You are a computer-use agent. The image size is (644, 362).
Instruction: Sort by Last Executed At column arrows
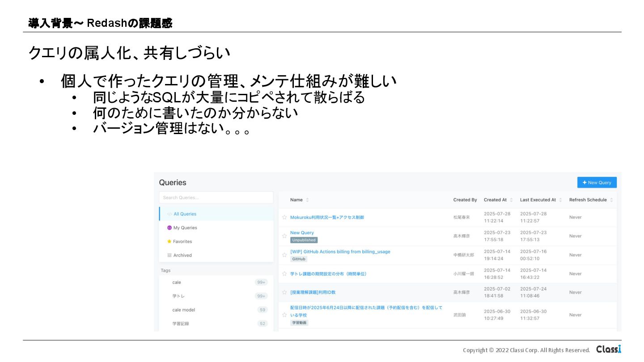[x=560, y=200]
